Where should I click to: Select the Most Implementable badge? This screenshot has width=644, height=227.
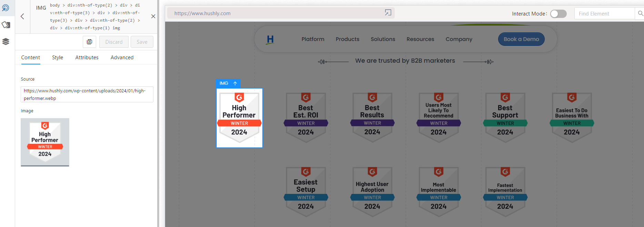[x=439, y=192]
